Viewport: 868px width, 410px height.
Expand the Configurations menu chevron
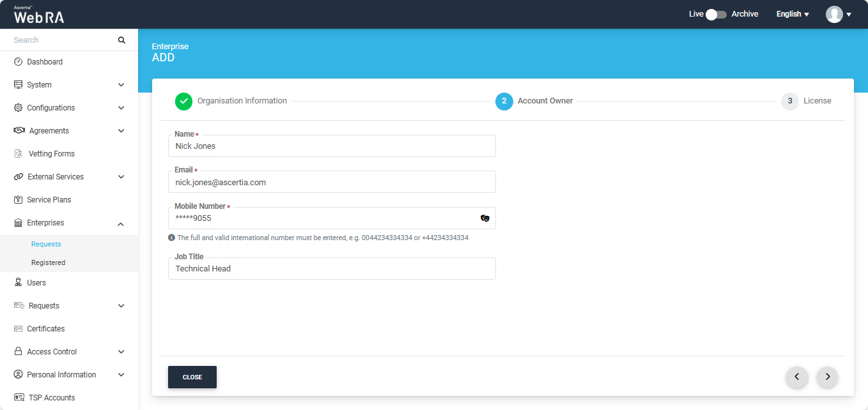[x=121, y=108]
